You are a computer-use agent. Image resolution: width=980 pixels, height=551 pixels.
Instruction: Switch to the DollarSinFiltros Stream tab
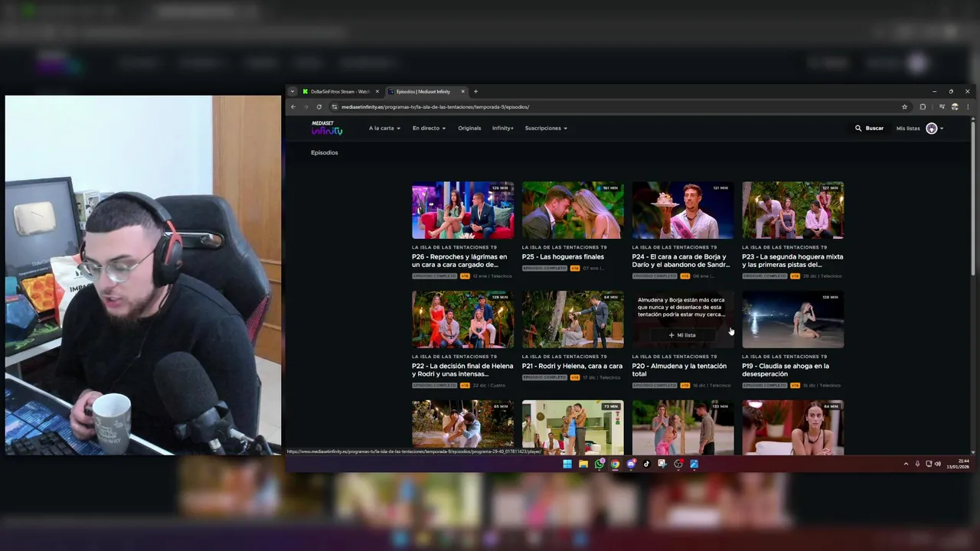point(341,92)
